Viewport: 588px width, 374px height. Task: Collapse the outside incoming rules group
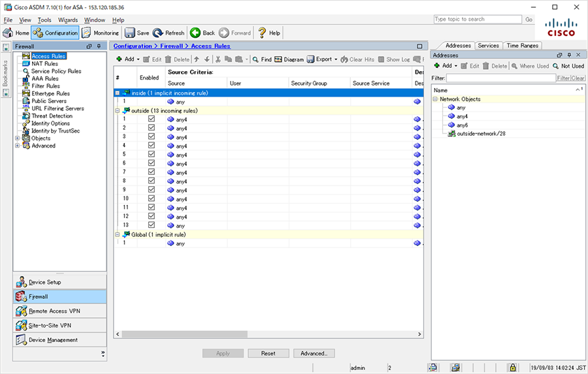click(x=118, y=110)
